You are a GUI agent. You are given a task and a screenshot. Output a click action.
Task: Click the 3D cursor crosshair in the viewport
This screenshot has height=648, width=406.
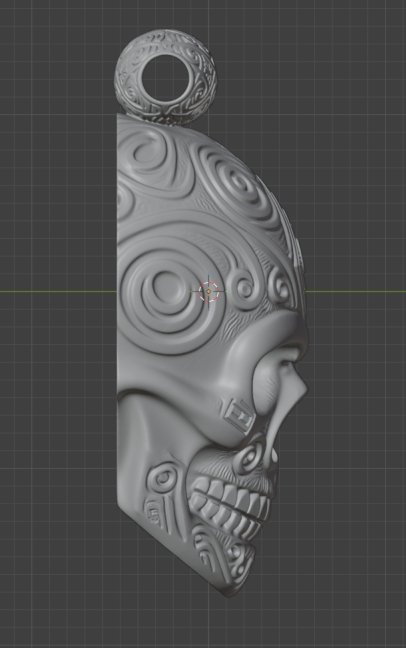209,291
